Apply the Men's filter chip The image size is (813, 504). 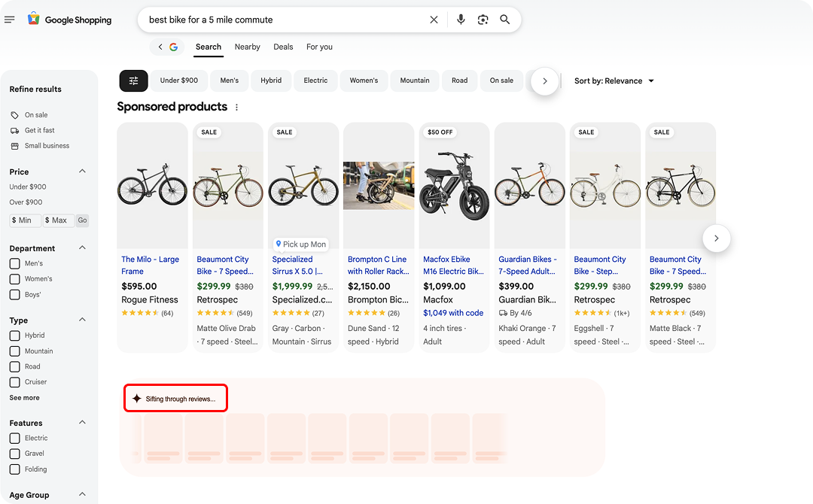tap(229, 80)
